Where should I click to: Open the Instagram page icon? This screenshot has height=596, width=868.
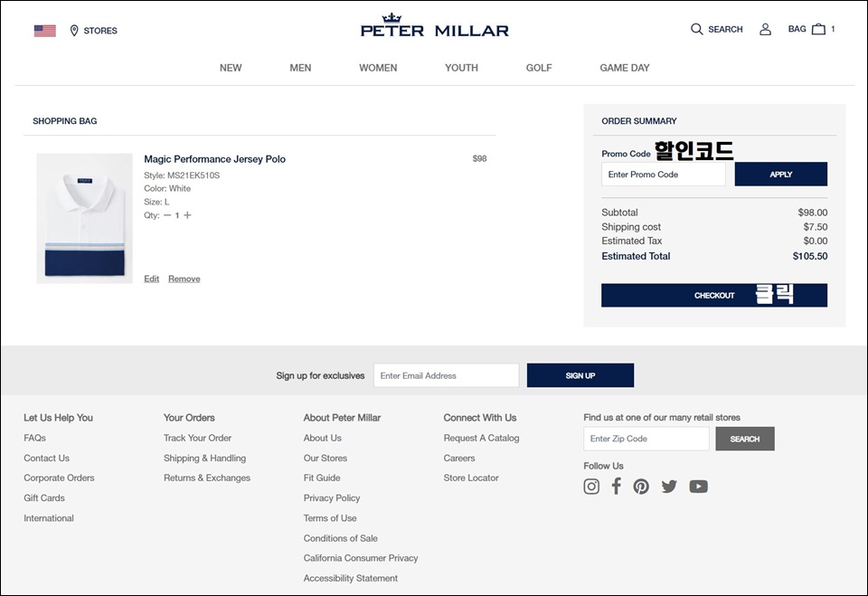coord(591,487)
